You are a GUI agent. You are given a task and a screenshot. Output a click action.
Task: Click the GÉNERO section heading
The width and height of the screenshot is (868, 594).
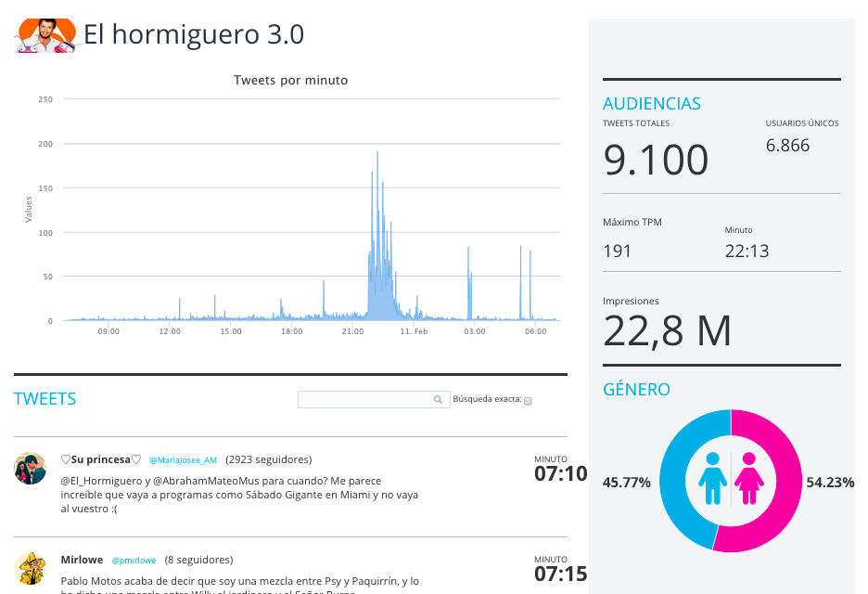(636, 390)
